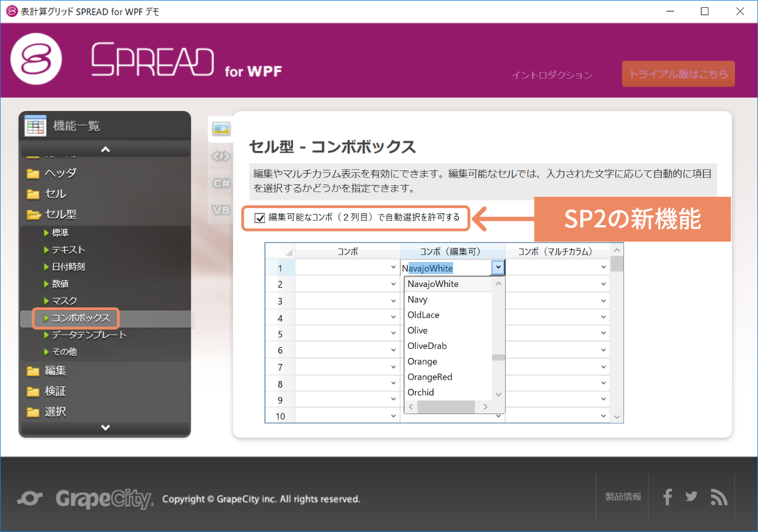
Task: Uncheck the auto-selection checkbox for editable combo
Action: point(260,218)
